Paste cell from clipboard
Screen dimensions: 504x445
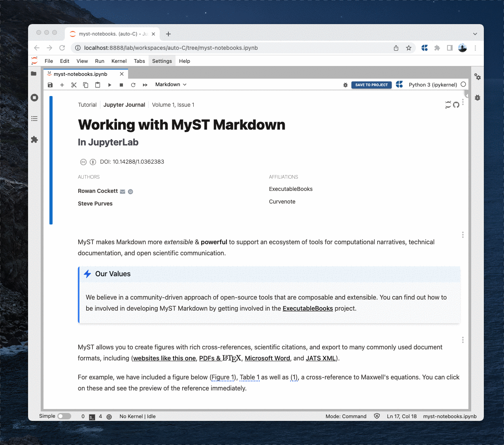[x=98, y=85]
